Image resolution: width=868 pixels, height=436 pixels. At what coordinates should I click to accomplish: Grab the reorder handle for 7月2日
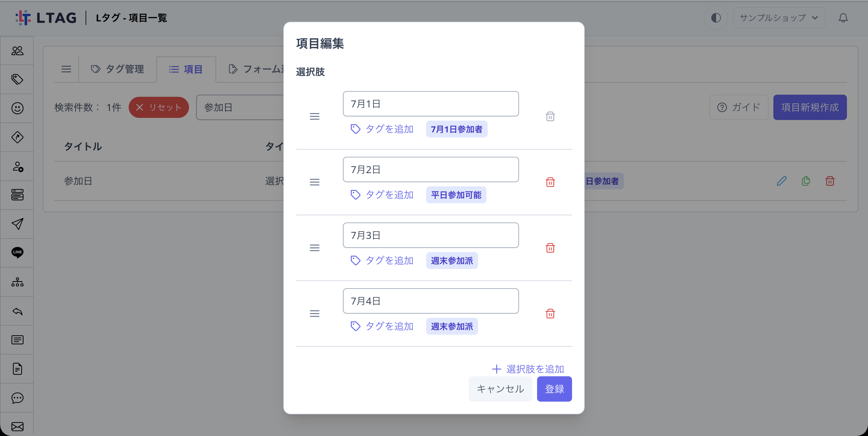pyautogui.click(x=314, y=182)
